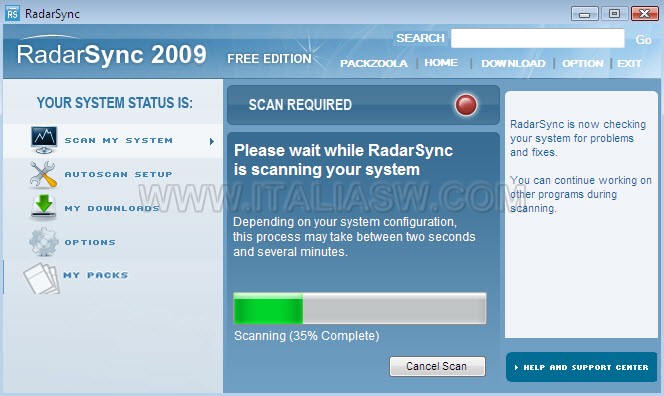Expand the Scan My System arrow

(212, 141)
